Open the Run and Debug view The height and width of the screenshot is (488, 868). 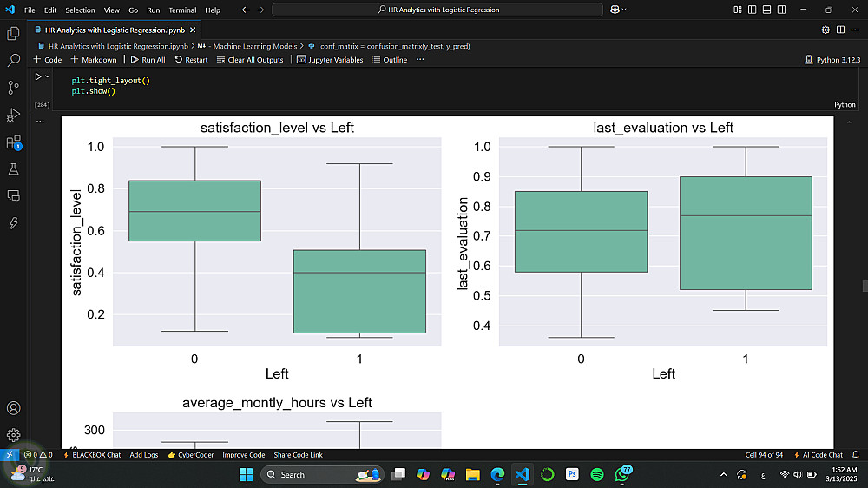point(13,114)
